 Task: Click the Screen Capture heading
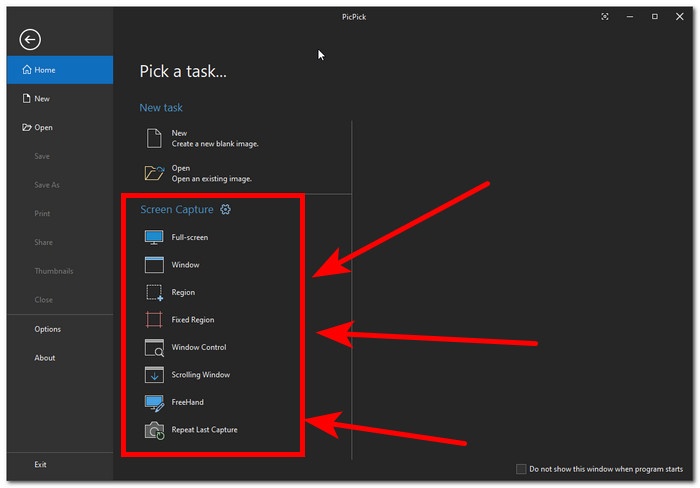coord(177,210)
